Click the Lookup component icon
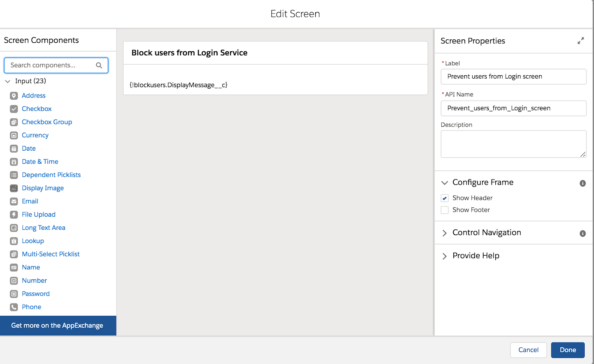Image resolution: width=594 pixels, height=364 pixels. point(14,241)
